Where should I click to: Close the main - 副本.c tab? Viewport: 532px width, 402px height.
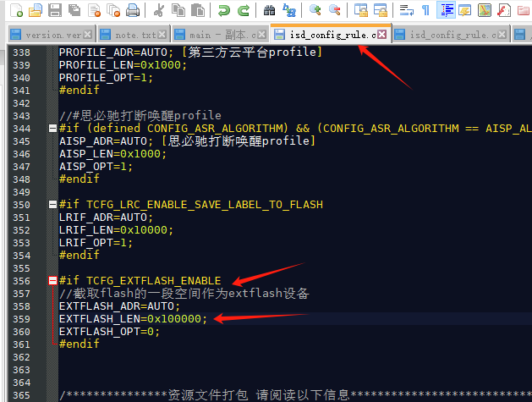[x=261, y=35]
